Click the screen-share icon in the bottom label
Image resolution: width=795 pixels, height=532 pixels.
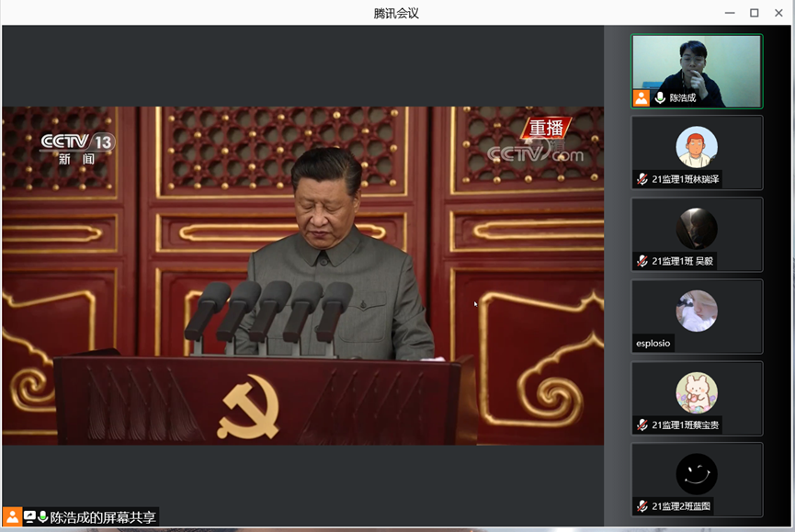29,516
